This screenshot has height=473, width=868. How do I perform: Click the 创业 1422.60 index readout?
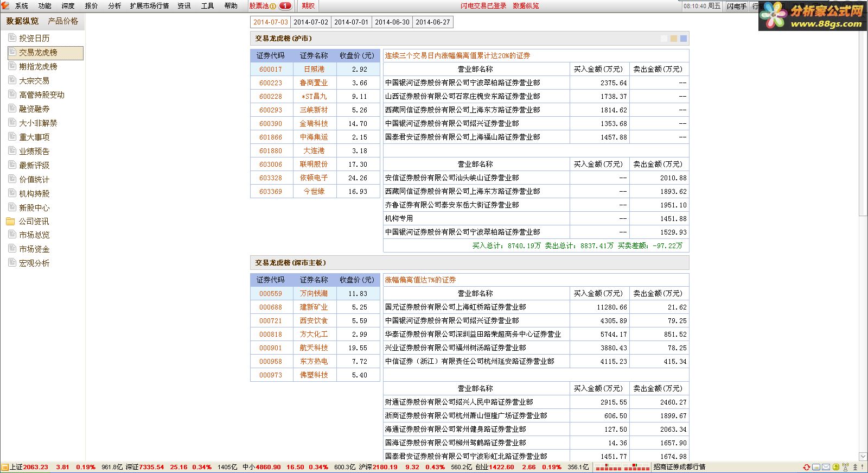coord(495,467)
